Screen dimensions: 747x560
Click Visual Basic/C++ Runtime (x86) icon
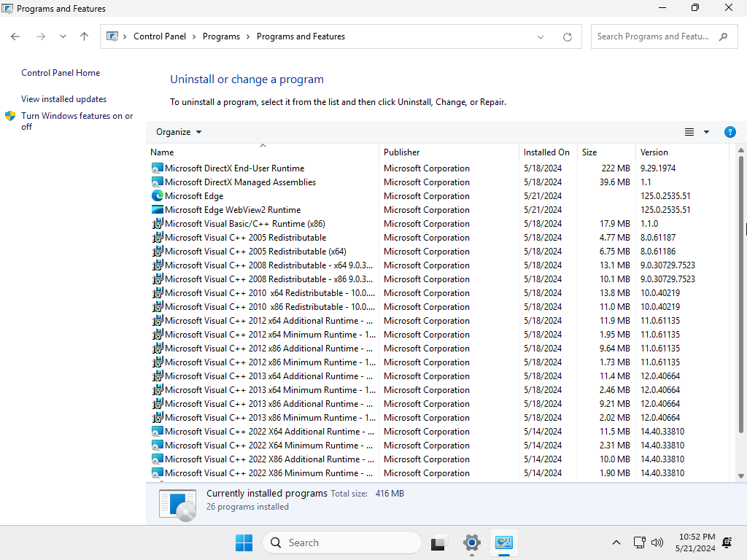click(x=158, y=223)
